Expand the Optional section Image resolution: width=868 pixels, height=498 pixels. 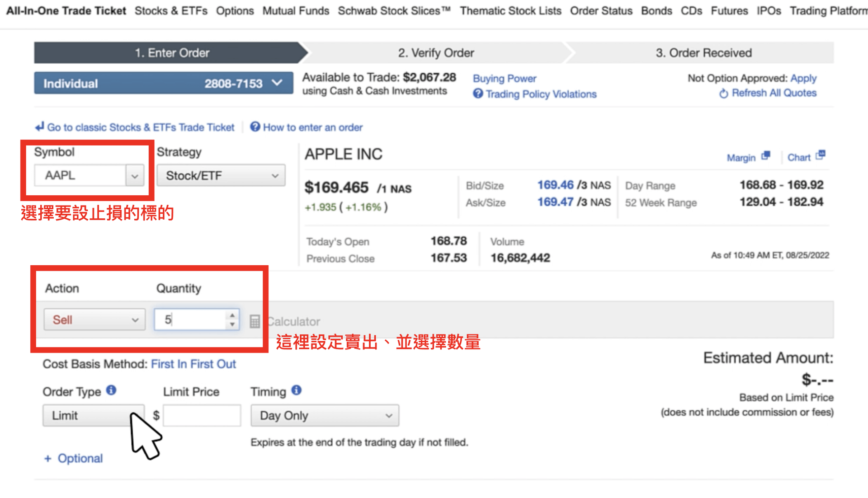[74, 458]
